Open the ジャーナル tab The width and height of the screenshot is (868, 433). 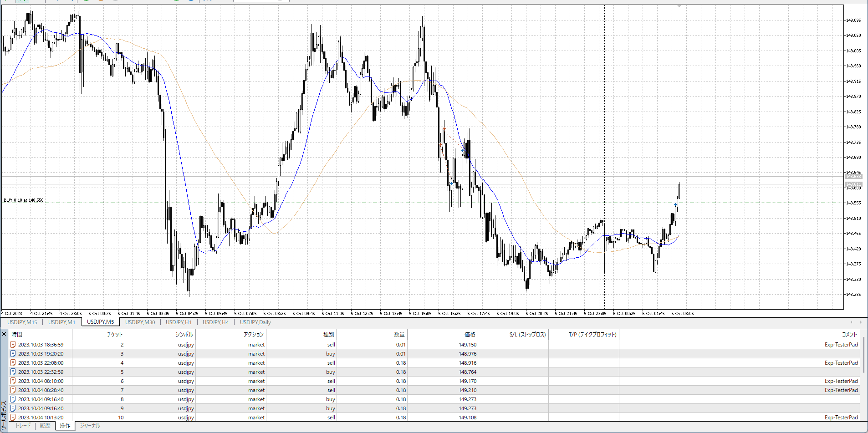(90, 426)
